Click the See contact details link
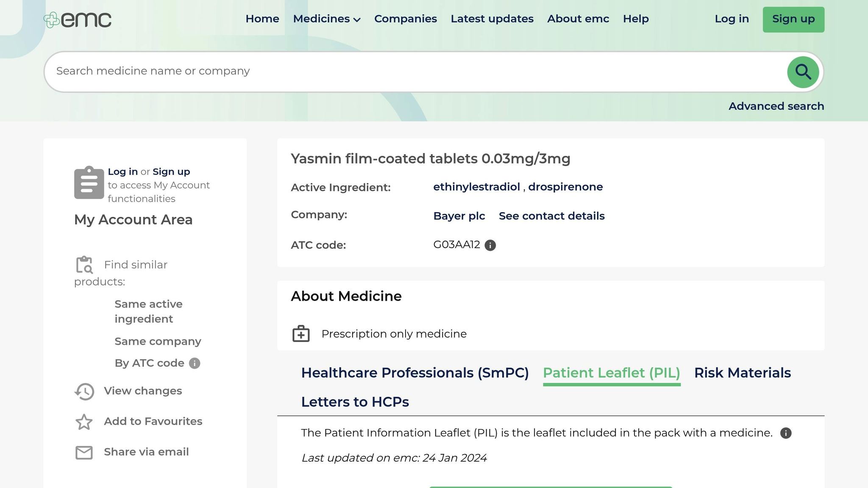Viewport: 868px width, 488px height. tap(551, 216)
